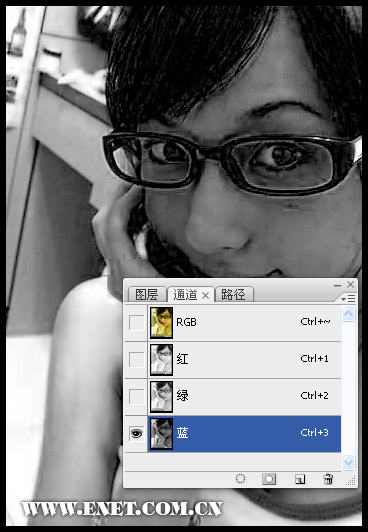
Task: Click the 红 channel thumbnail
Action: click(x=161, y=360)
